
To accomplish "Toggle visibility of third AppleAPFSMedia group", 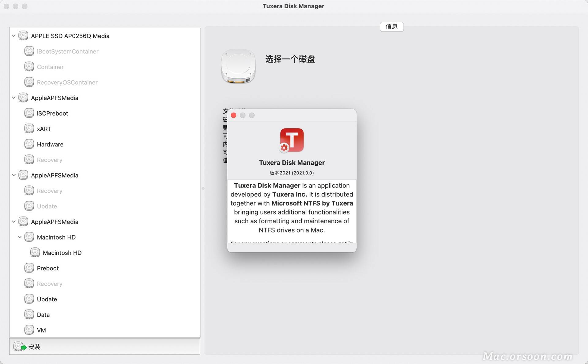I will point(14,221).
